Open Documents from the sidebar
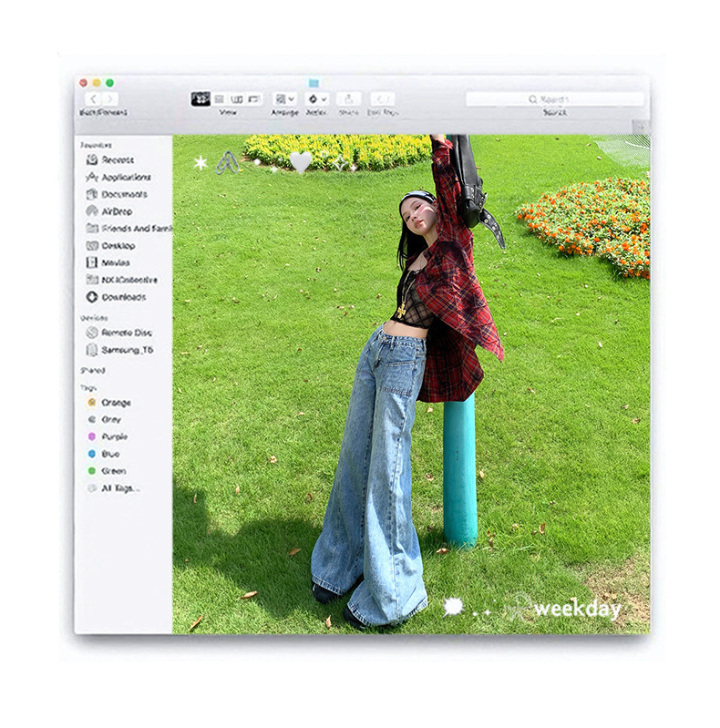 [123, 194]
